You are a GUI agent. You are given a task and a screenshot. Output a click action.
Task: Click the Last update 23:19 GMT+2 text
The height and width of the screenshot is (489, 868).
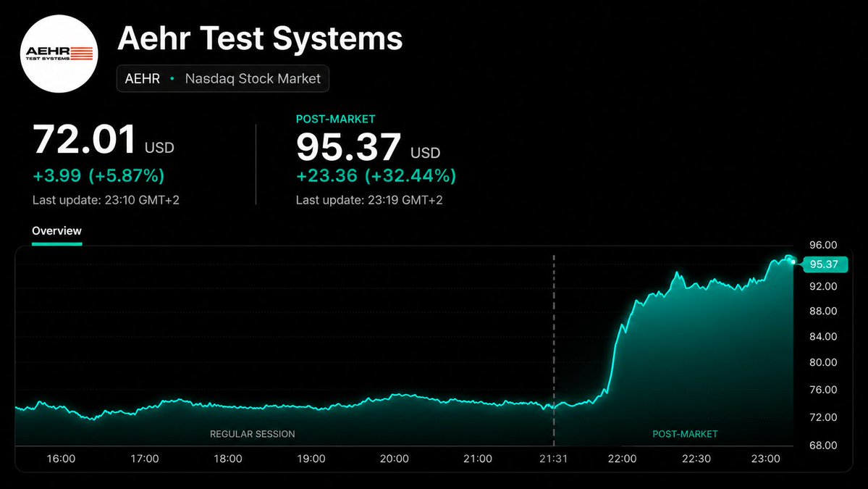(x=369, y=200)
